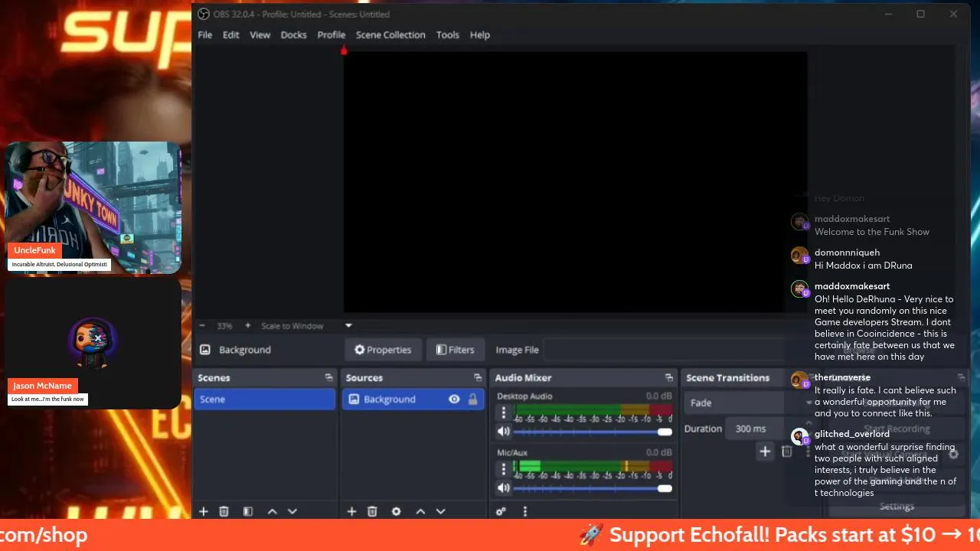Open source Properties button
This screenshot has height=551, width=980.
383,350
